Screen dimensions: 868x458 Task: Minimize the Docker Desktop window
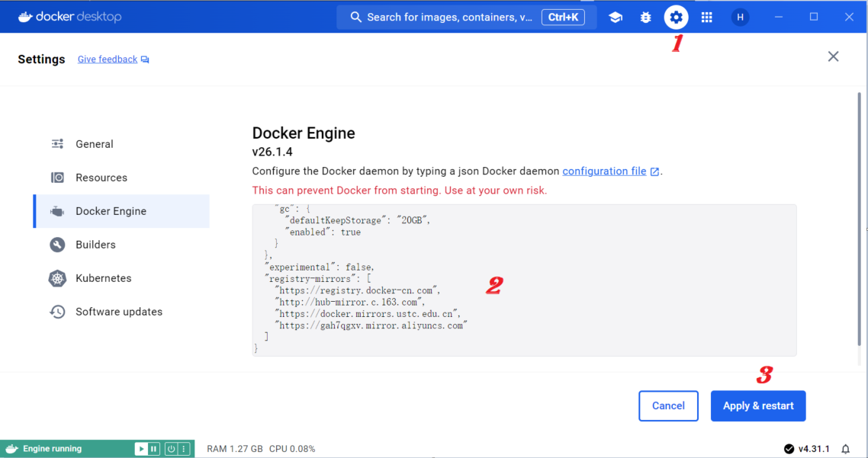[x=779, y=18]
